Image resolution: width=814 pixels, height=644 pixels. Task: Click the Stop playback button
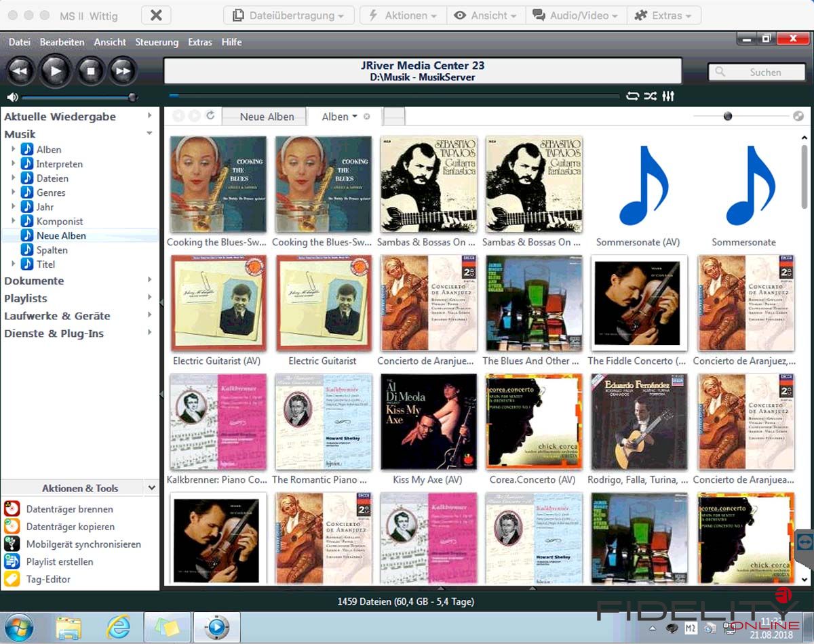pyautogui.click(x=90, y=71)
